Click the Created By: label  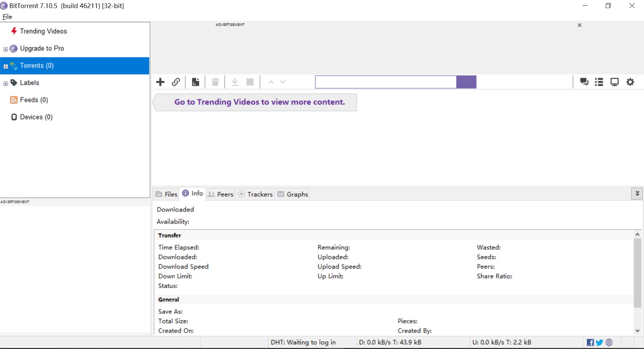pos(414,330)
